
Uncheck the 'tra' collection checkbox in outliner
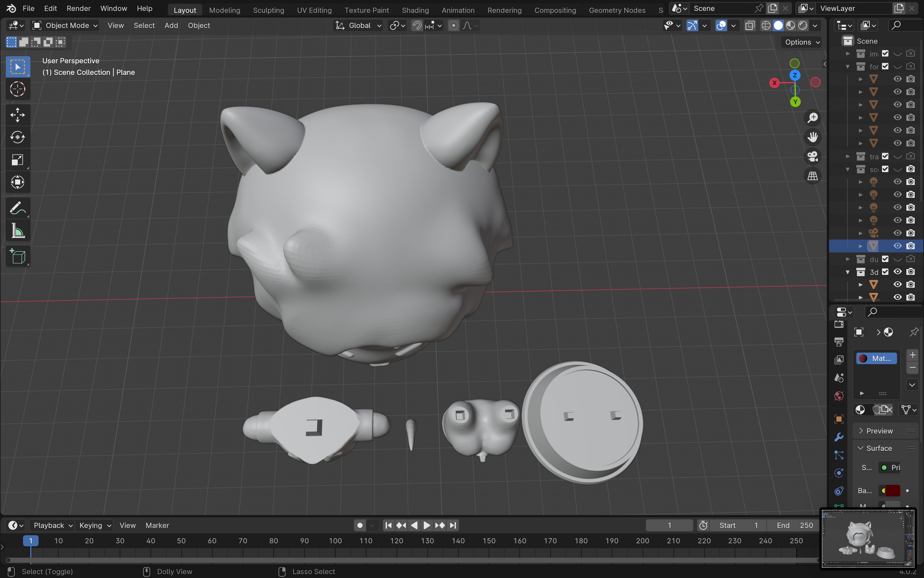pyautogui.click(x=886, y=156)
